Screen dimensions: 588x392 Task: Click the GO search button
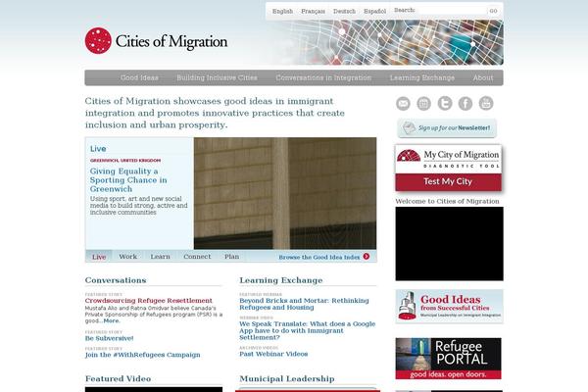494,11
